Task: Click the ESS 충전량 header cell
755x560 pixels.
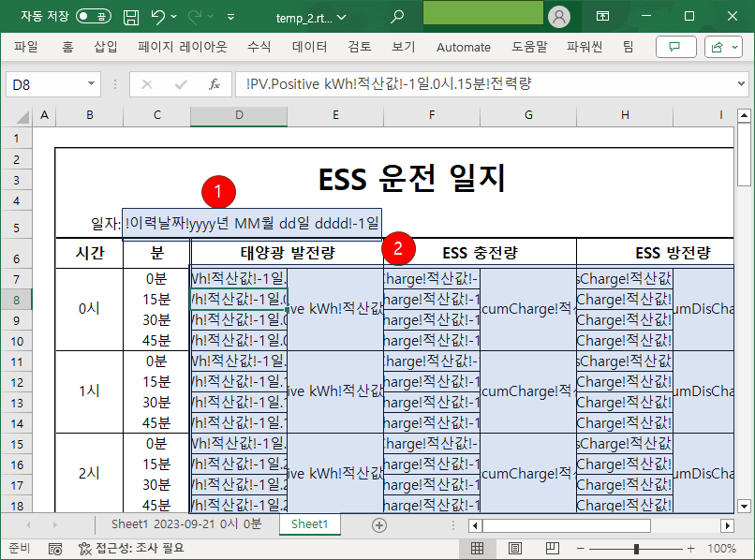Action: pos(480,253)
